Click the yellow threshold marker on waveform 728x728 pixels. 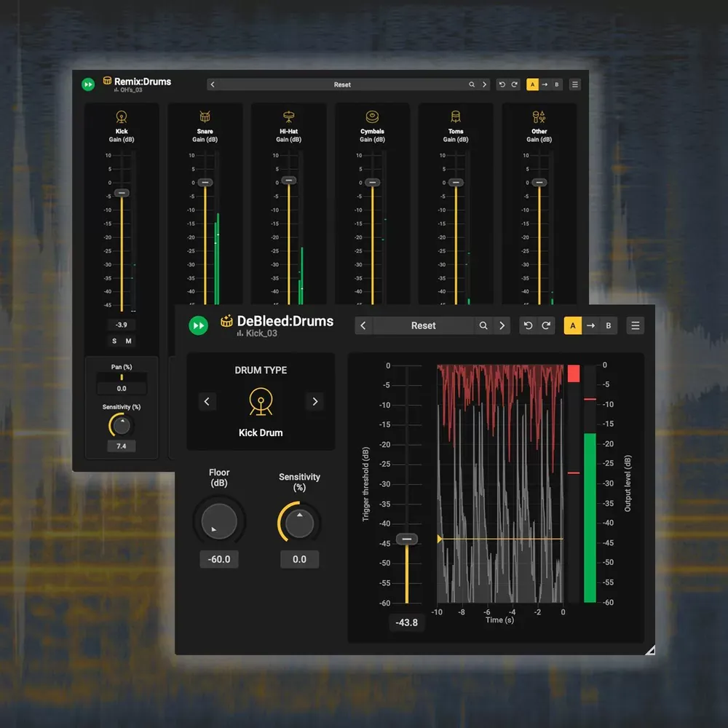coord(440,539)
